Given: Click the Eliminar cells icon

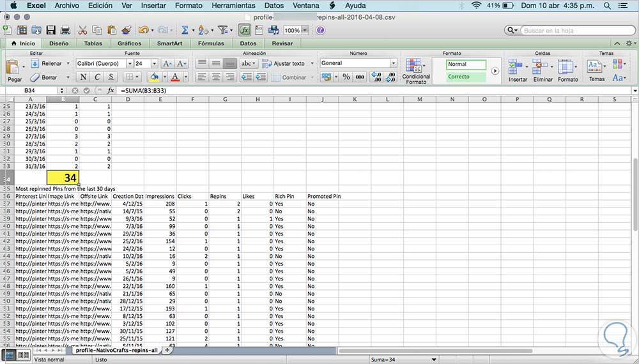Looking at the screenshot, I should tap(540, 66).
